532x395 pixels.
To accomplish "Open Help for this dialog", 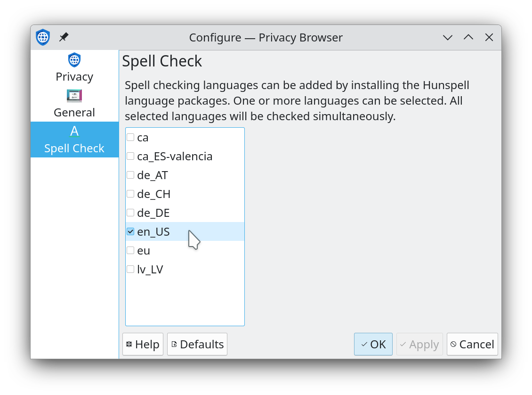I will [x=143, y=345].
